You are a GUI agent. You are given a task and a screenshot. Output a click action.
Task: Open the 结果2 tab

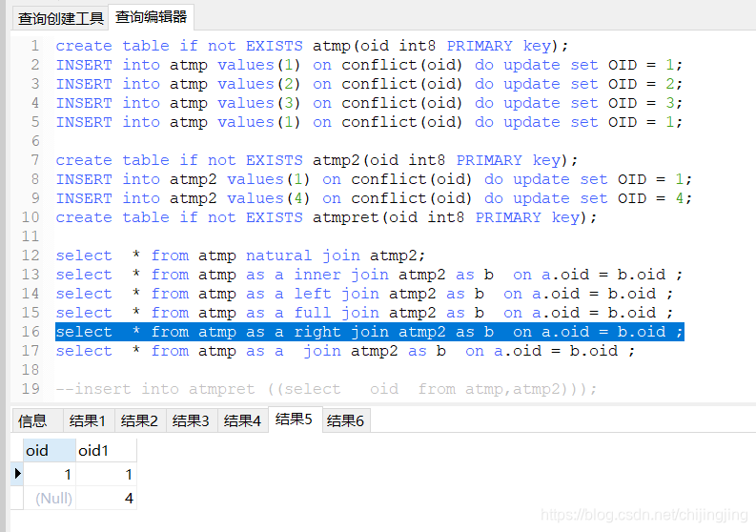tap(139, 420)
